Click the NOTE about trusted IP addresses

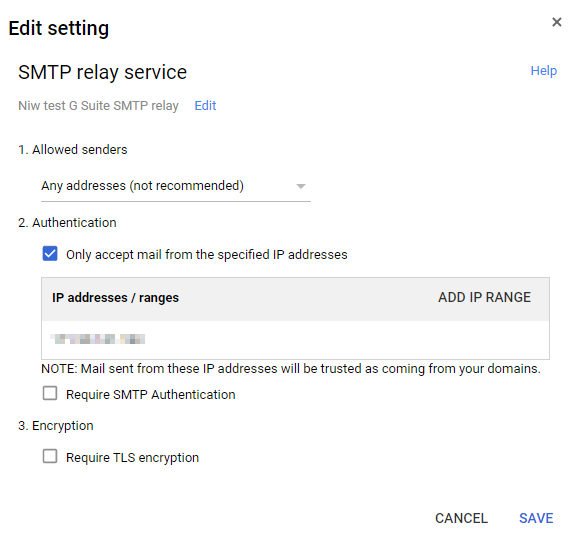291,369
